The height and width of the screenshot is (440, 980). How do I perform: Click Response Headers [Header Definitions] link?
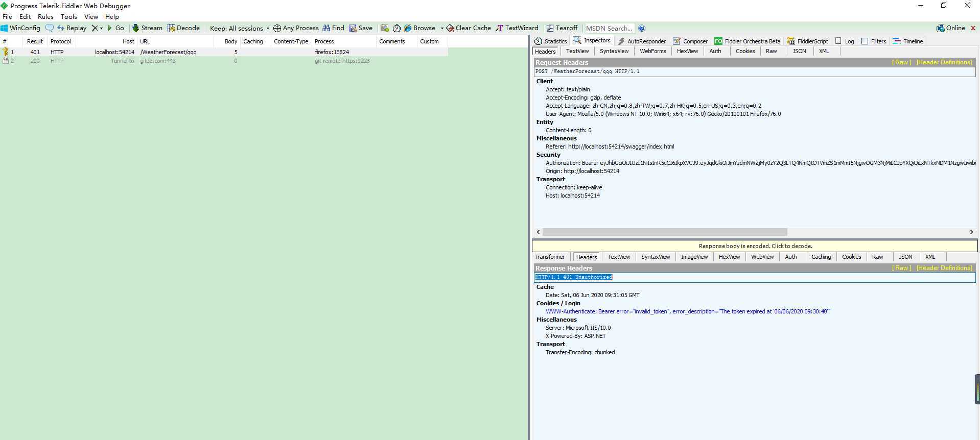pos(944,268)
